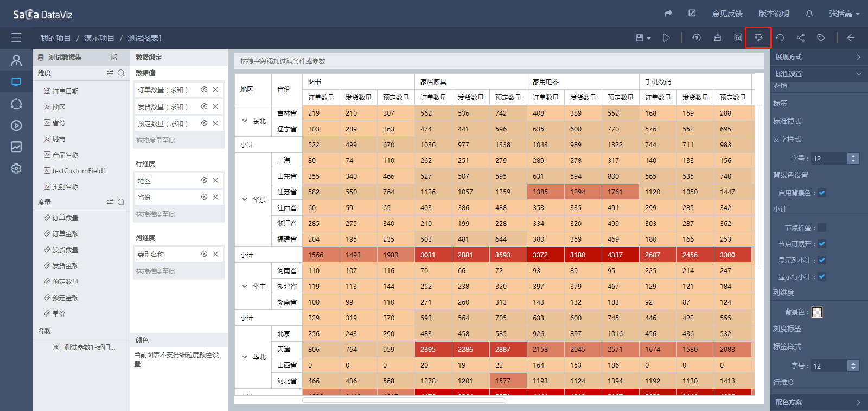Open the settings gear in the sidebar
This screenshot has height=411, width=868.
(x=16, y=168)
